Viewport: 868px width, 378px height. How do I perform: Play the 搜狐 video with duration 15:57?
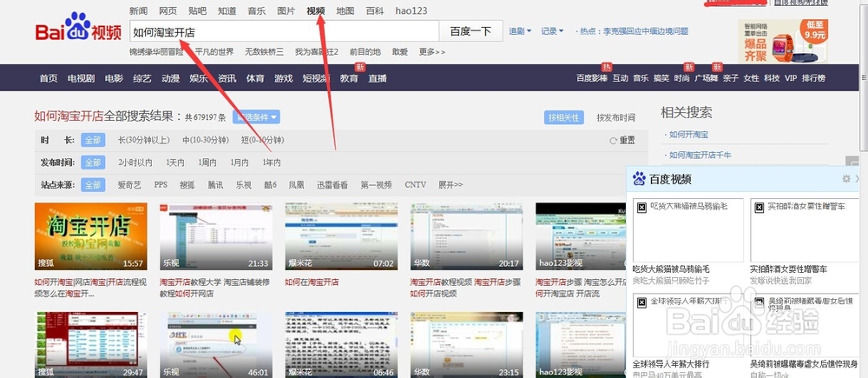tap(91, 236)
